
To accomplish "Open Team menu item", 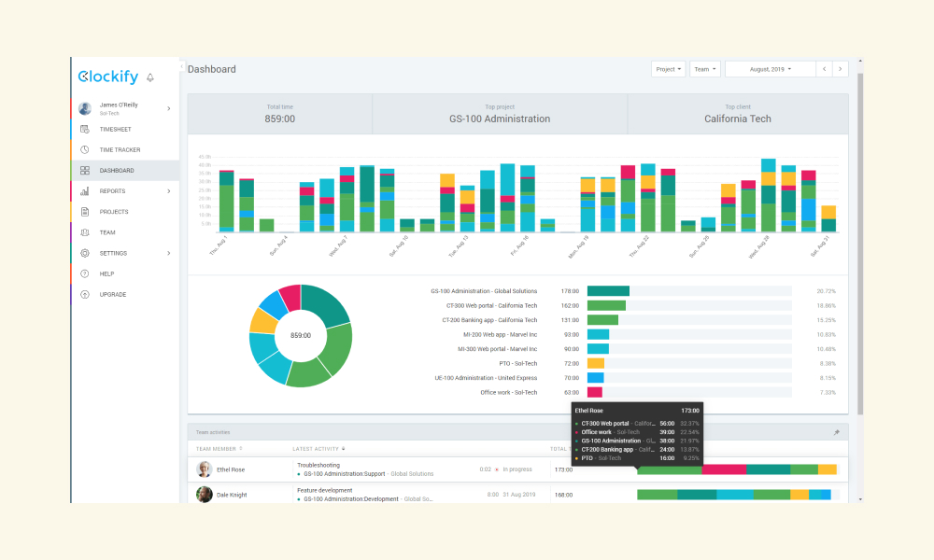I will coord(125,232).
